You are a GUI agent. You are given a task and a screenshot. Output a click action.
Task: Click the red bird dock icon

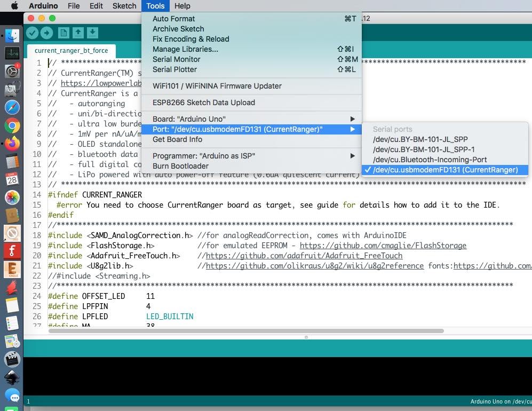point(12,288)
